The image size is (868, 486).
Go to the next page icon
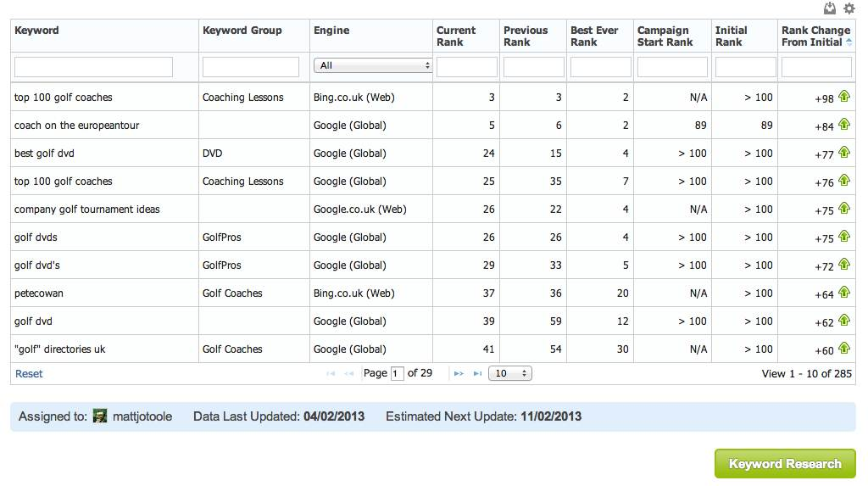pyautogui.click(x=459, y=373)
